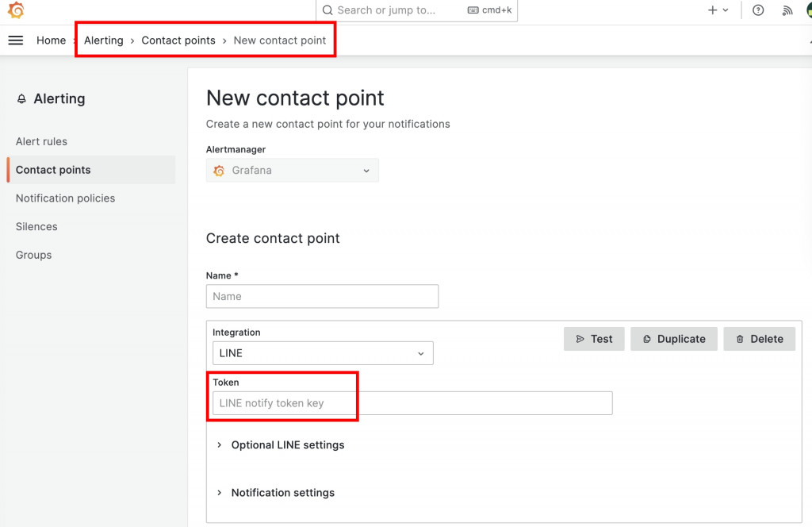Open the help question mark icon
The width and height of the screenshot is (812, 527).
pyautogui.click(x=758, y=10)
